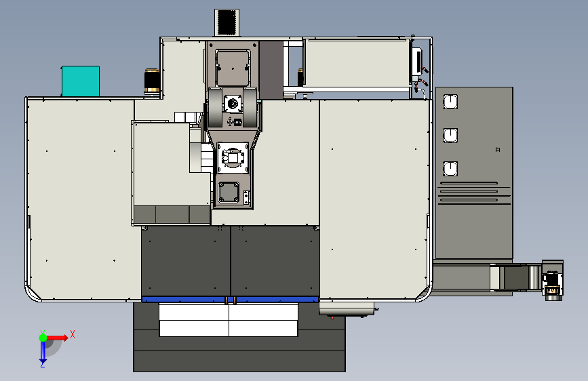Image resolution: width=588 pixels, height=381 pixels.
Task: Select the louver slots on the gray cabinet
Action: pos(474,193)
